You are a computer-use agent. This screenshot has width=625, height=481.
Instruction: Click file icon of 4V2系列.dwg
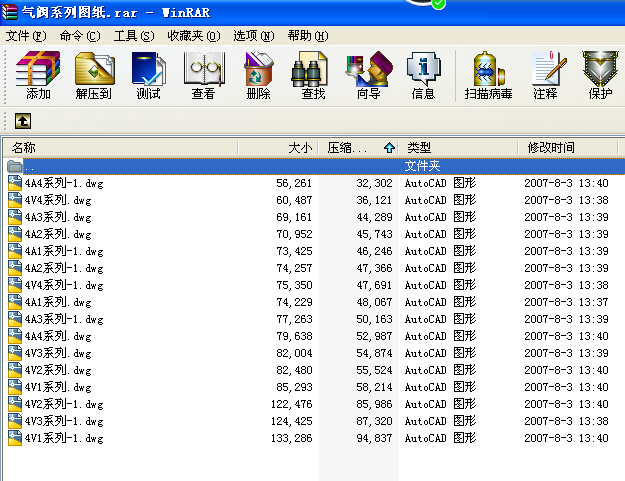(15, 370)
